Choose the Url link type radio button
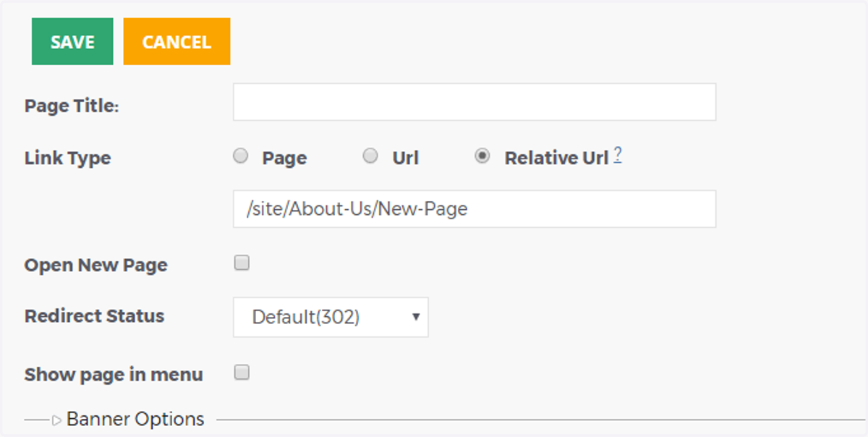 370,156
